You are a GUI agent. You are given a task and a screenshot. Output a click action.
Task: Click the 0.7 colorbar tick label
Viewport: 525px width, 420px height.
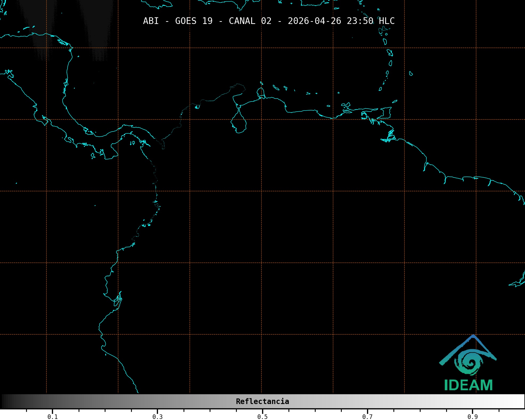[367, 417]
